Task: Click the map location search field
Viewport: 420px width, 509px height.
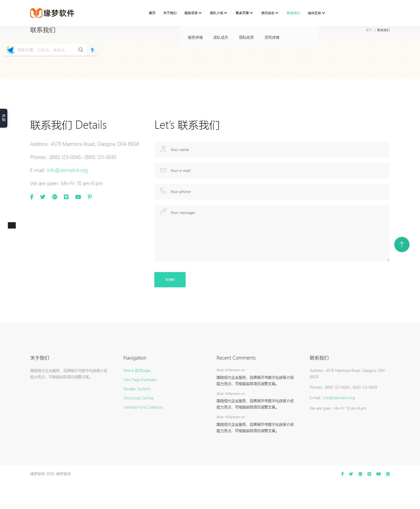Action: point(46,50)
